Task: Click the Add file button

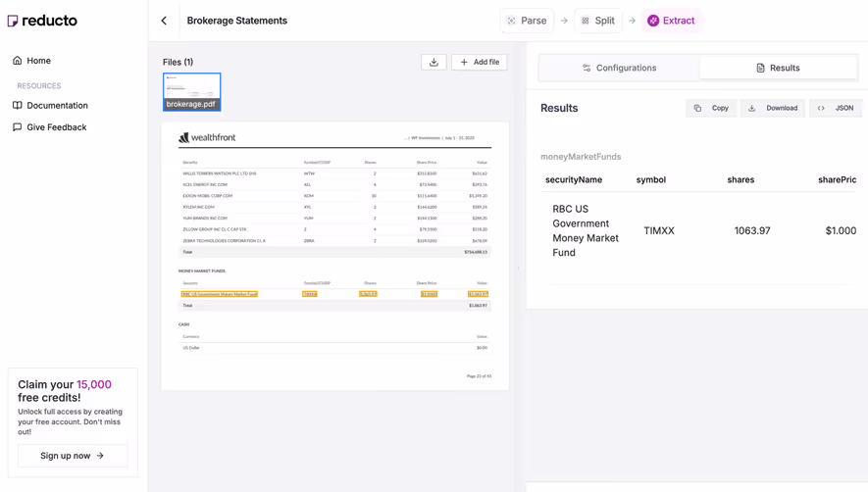Action: (480, 62)
